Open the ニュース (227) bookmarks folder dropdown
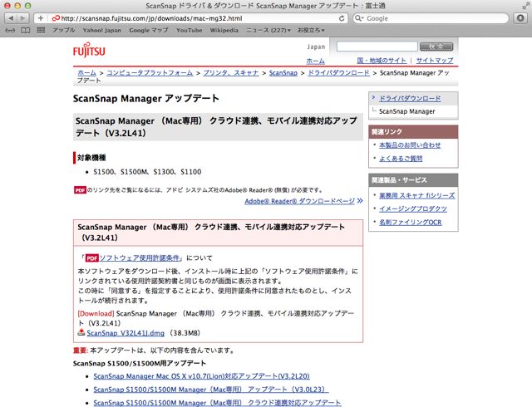The image size is (532, 407). tap(268, 30)
